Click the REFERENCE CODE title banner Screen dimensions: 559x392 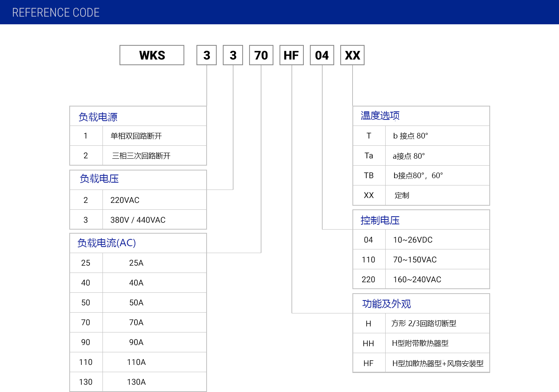(x=56, y=12)
